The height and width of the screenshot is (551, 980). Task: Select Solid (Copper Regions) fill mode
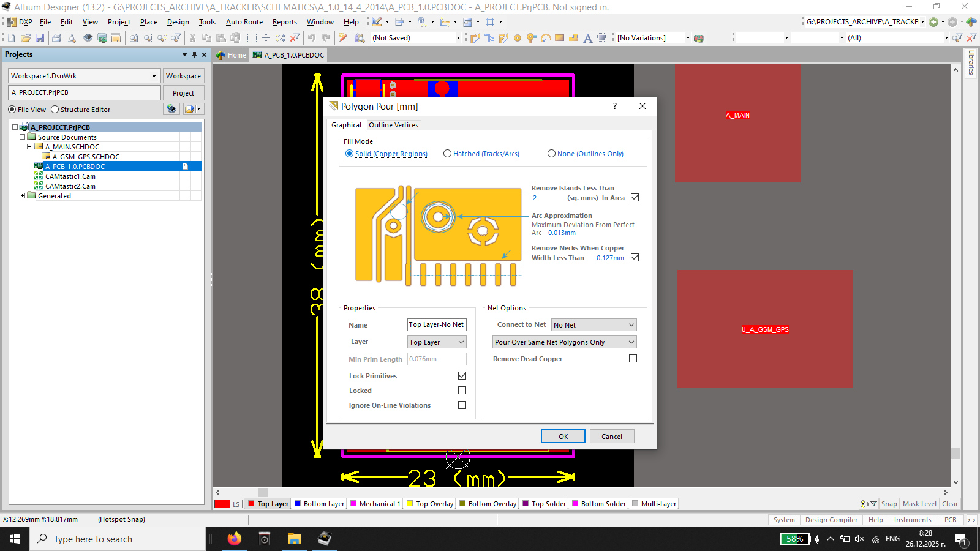349,154
